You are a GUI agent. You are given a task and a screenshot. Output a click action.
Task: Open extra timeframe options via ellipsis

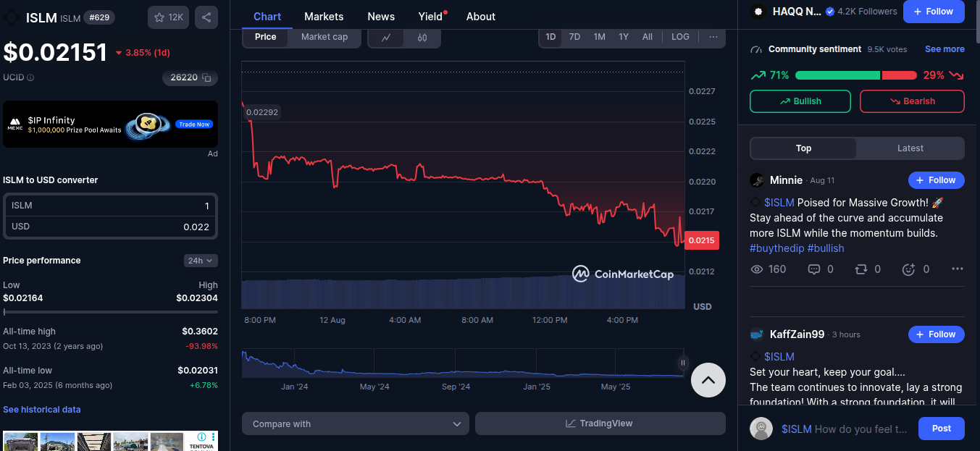coord(713,36)
